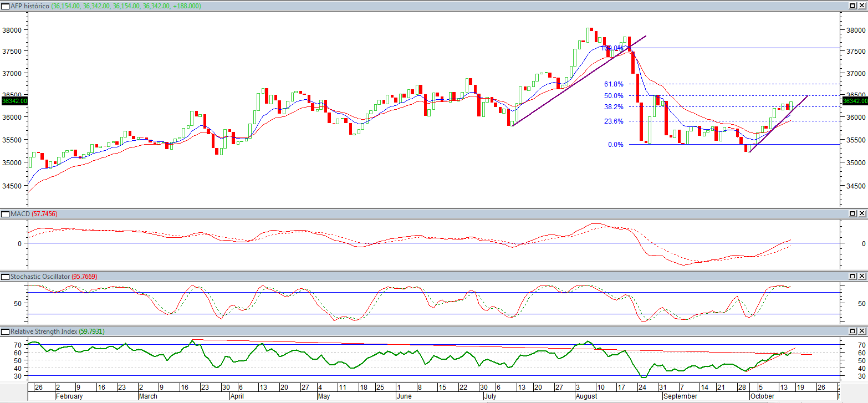Click the right-axis current price tag 36342.00
The image size is (868, 403).
[x=854, y=101]
